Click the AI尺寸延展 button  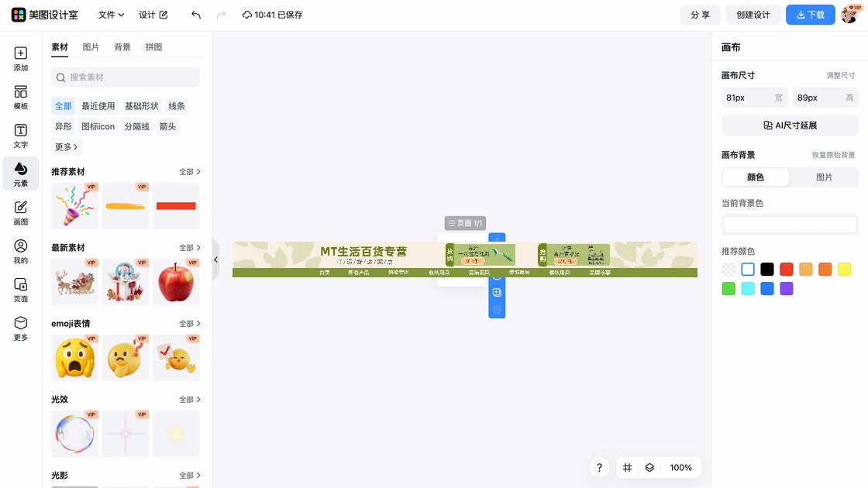[790, 125]
